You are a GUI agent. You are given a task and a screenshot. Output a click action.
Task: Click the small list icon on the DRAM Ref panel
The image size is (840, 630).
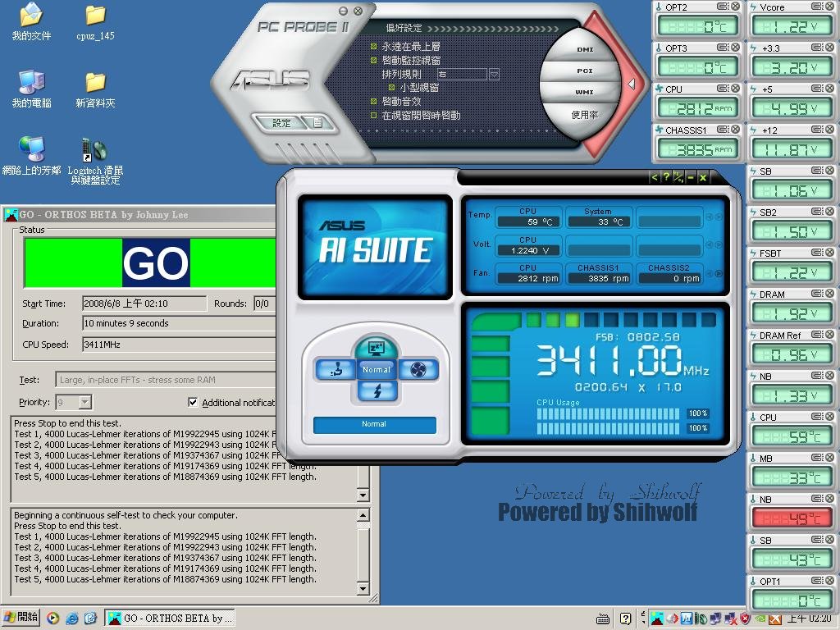tap(818, 335)
